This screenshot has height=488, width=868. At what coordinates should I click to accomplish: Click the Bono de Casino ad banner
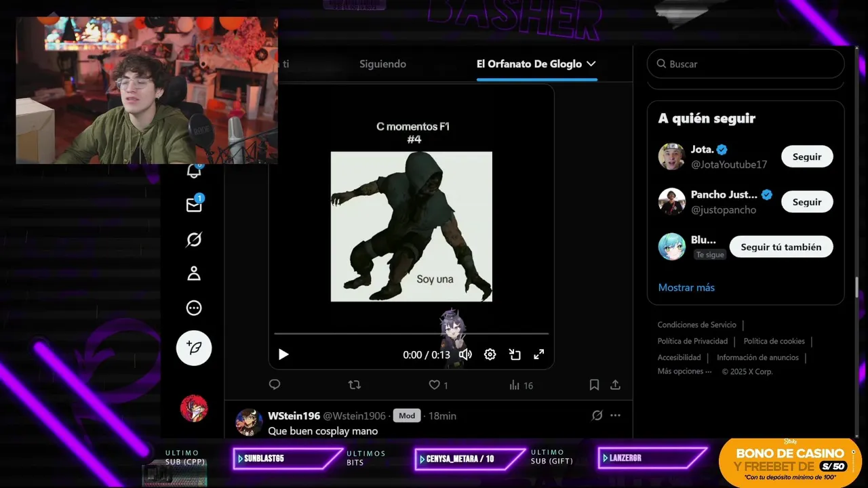[x=790, y=462]
